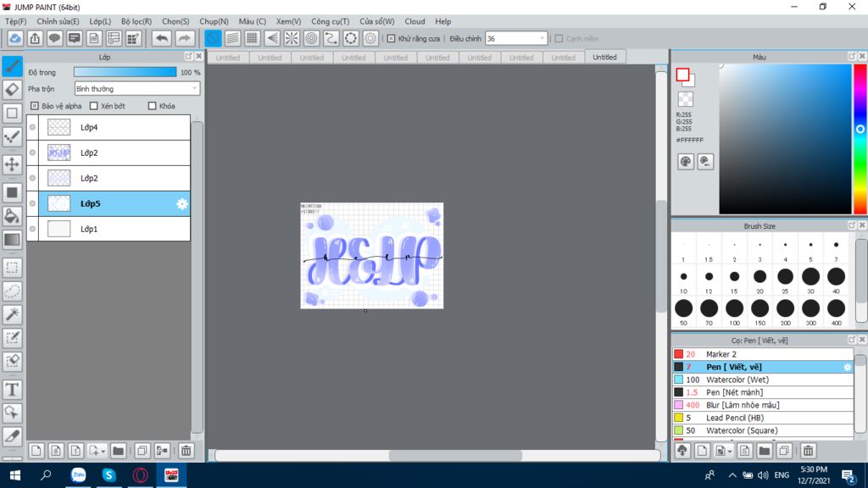Open the Bộ lọc(R) menu
Screen dimensions: 868x488
pos(136,21)
